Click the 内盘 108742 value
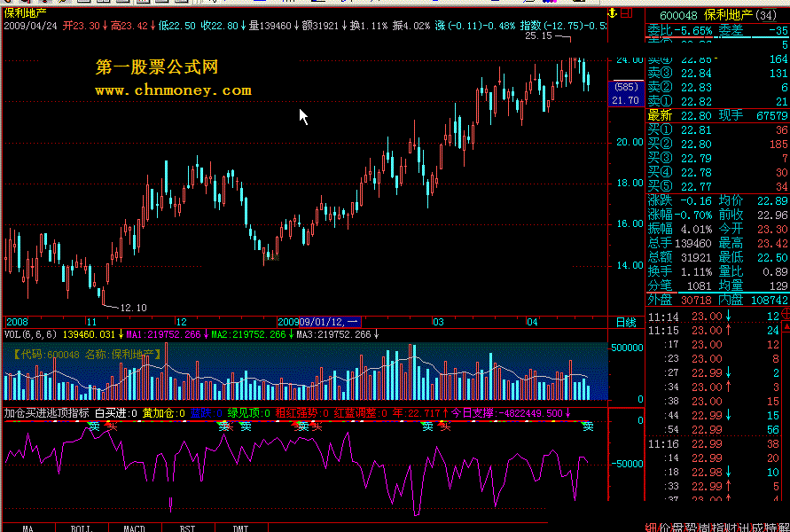Viewport: 790px width, 532px height. [754, 301]
